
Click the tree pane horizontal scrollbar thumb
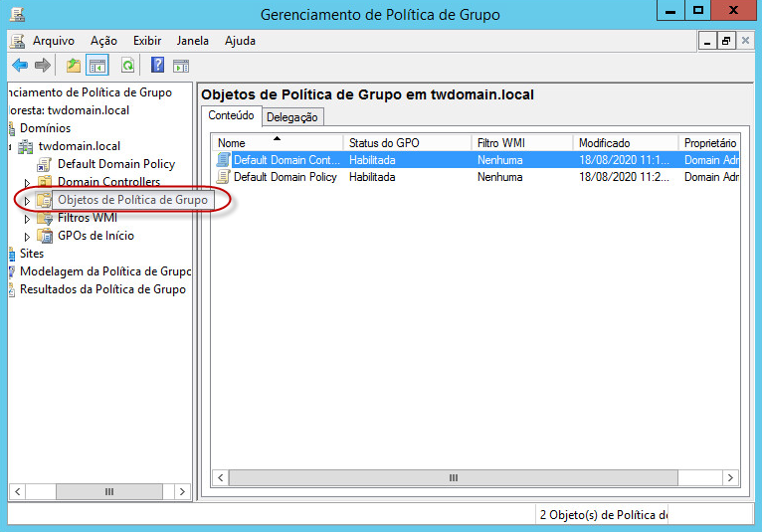coord(109,491)
